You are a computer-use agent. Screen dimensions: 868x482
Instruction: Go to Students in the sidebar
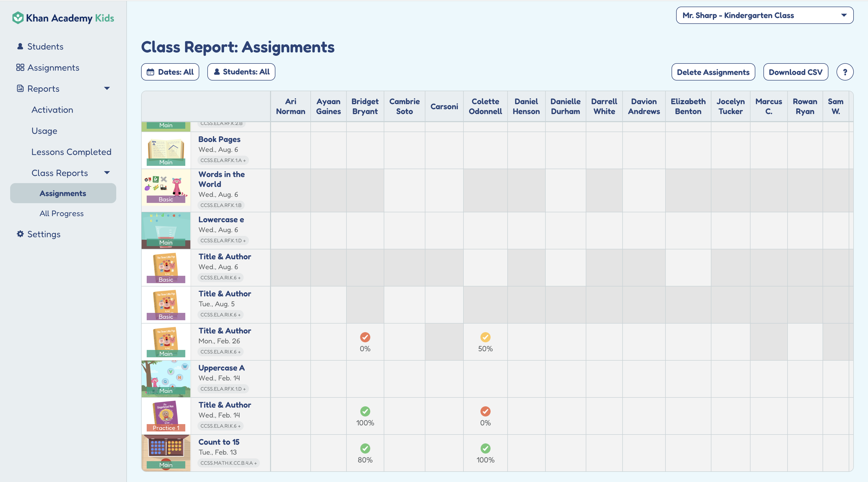coord(45,46)
